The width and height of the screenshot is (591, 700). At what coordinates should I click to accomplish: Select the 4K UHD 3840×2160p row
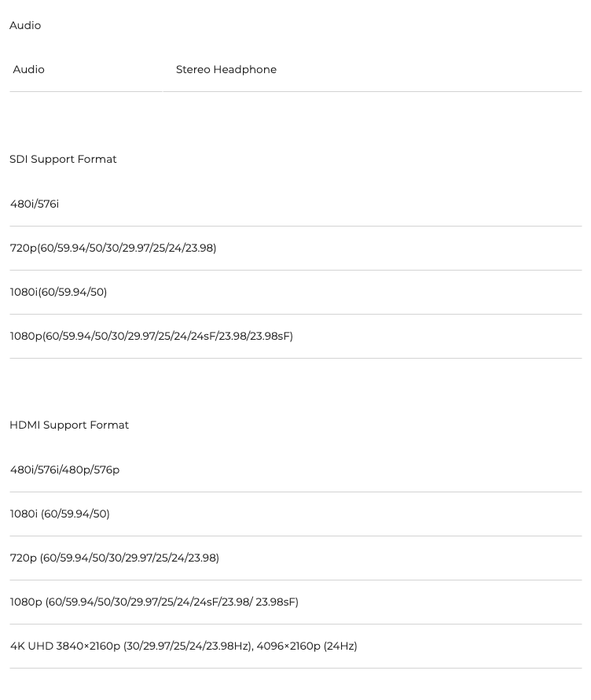(295, 646)
